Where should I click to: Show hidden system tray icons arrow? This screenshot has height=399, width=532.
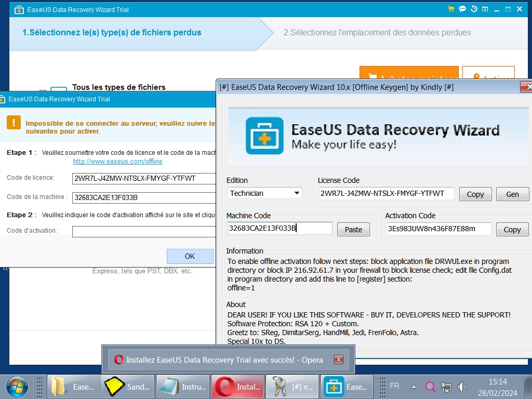click(x=414, y=387)
